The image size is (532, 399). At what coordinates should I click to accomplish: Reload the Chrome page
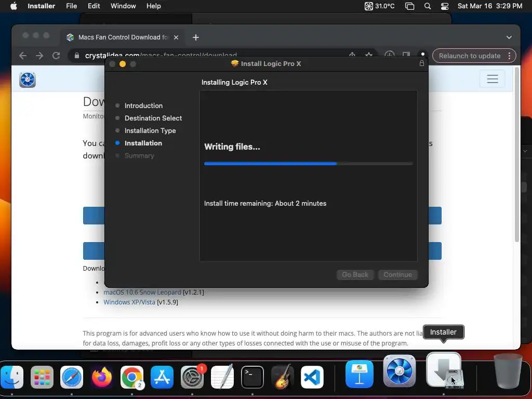[56, 56]
